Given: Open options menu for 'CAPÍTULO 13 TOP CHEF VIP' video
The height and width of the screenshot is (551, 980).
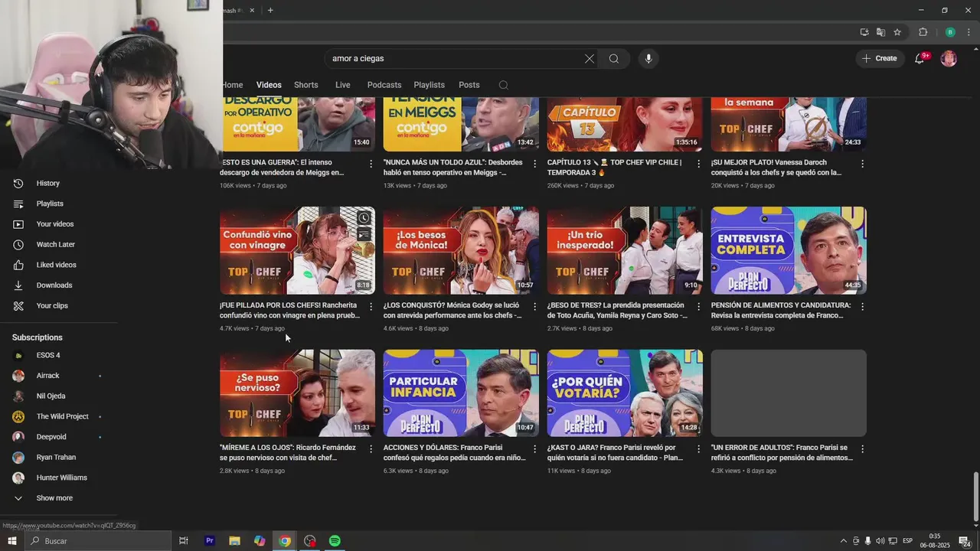Looking at the screenshot, I should click(699, 164).
